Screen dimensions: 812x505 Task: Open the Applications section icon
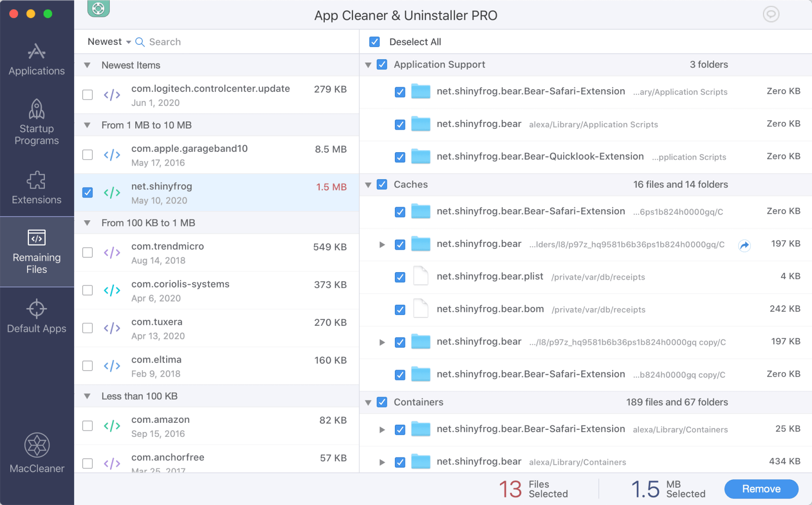(36, 52)
